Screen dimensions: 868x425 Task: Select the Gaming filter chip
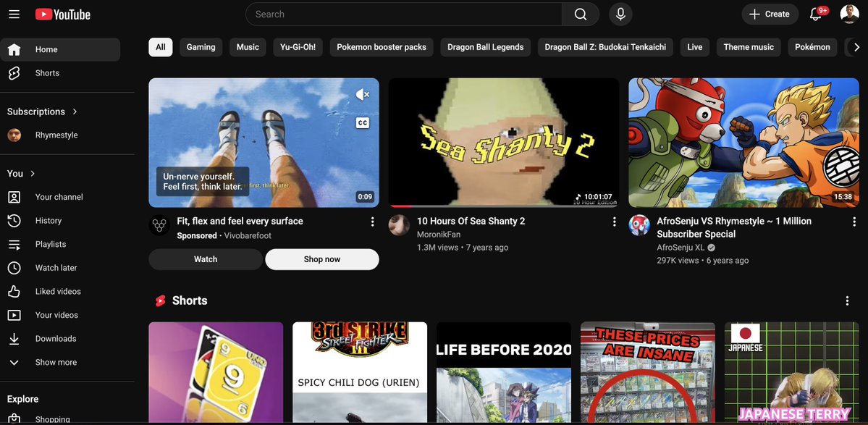click(x=201, y=47)
